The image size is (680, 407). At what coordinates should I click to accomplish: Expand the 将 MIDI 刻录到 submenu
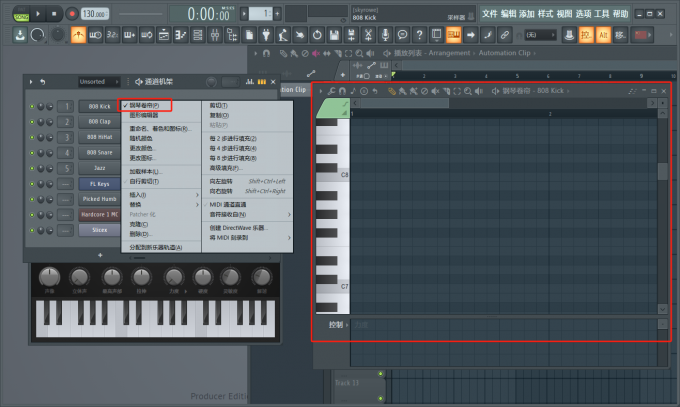(248, 238)
